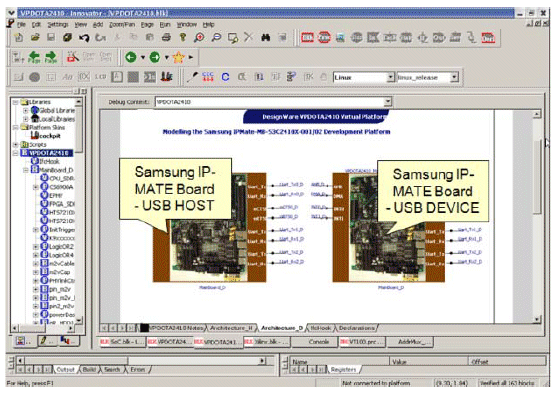Switch to the Architecture_H tab

pos(231,328)
